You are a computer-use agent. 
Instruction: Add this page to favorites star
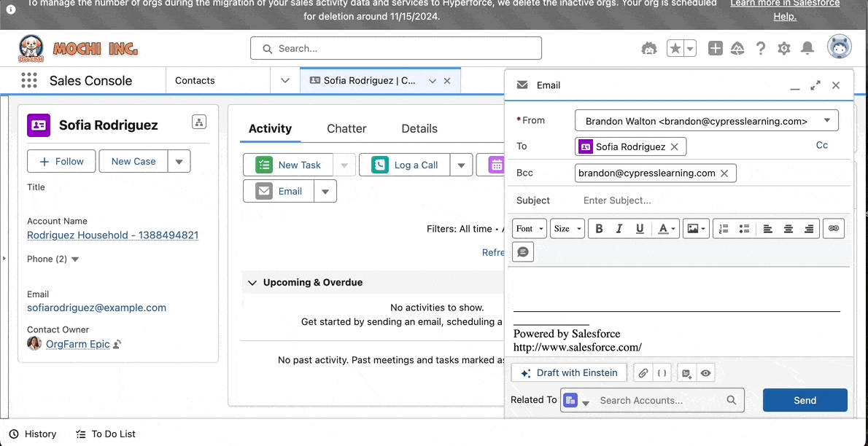tap(675, 49)
